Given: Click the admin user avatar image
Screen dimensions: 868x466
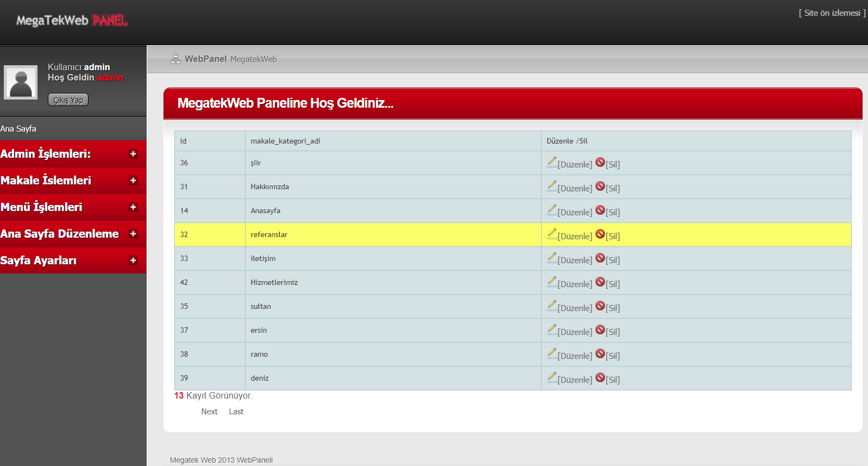Looking at the screenshot, I should click(21, 83).
